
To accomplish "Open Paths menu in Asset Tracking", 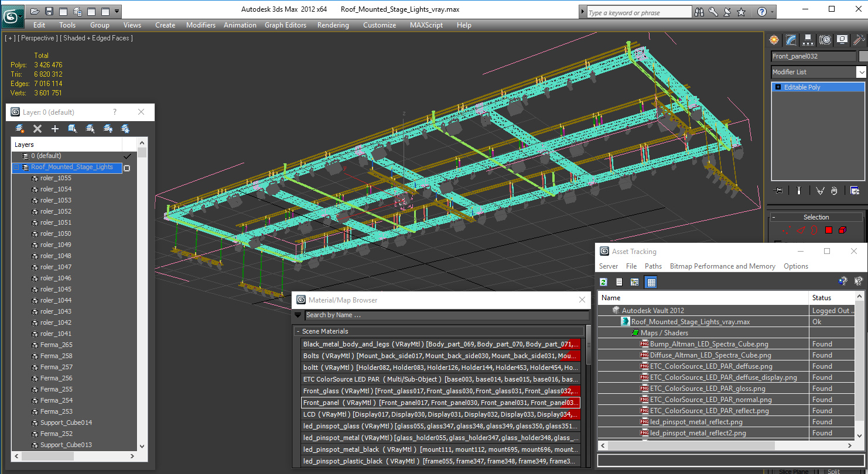I will pos(653,266).
